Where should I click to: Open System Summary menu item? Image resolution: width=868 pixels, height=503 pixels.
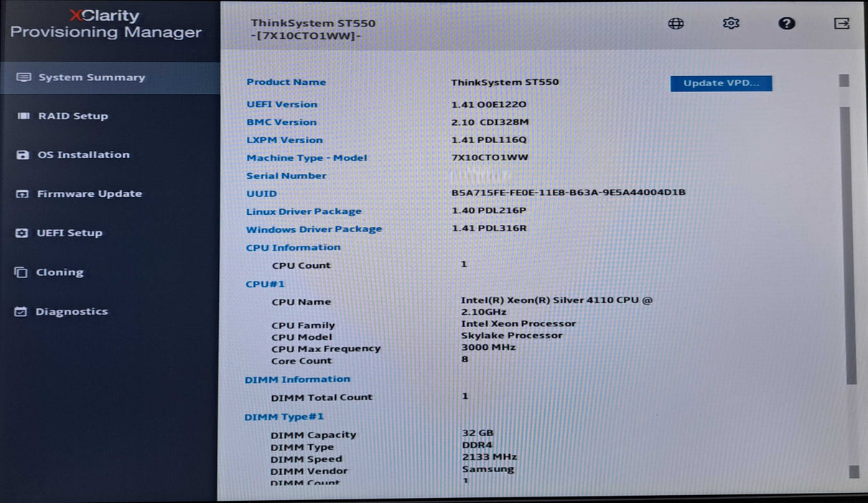click(x=110, y=78)
